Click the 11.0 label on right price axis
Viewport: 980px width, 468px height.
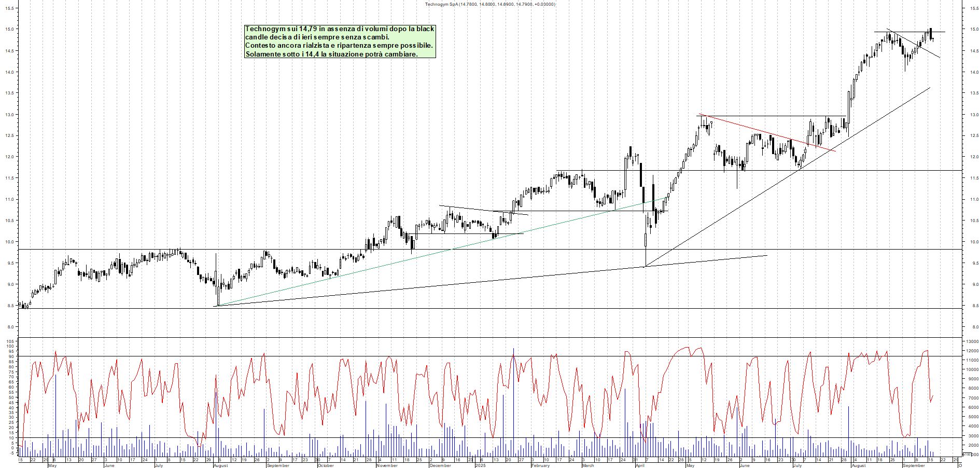974,199
